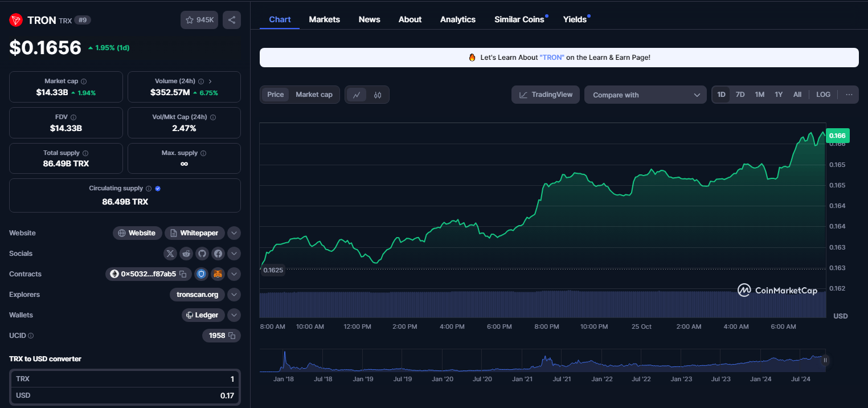This screenshot has width=868, height=408.
Task: Toggle LOG scale on chart
Action: coord(823,95)
